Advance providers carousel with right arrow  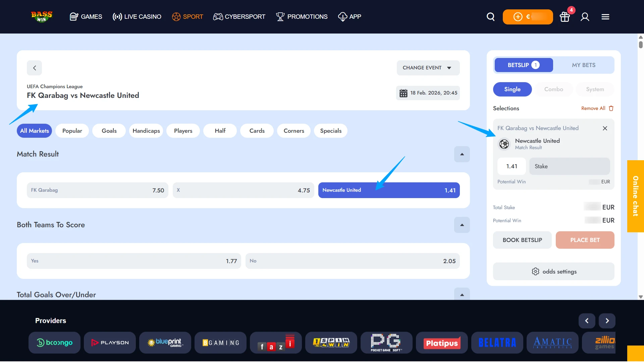click(607, 321)
